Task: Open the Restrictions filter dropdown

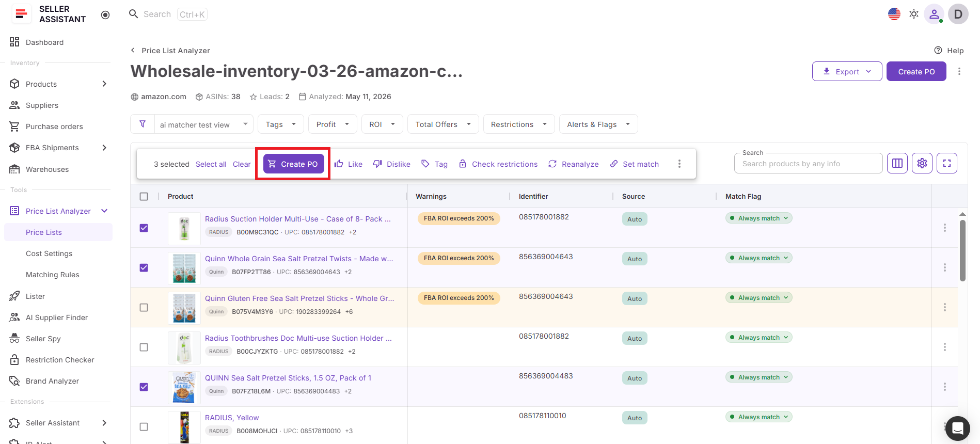Action: (x=519, y=124)
